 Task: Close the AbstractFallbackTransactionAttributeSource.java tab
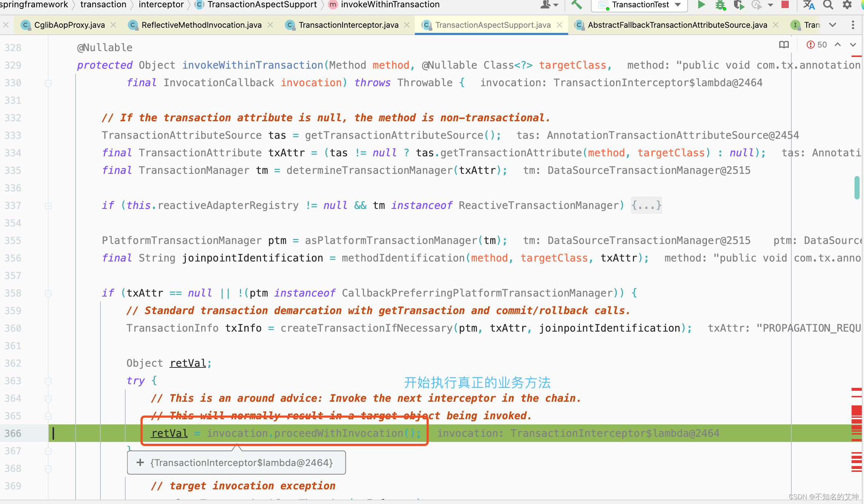[776, 25]
